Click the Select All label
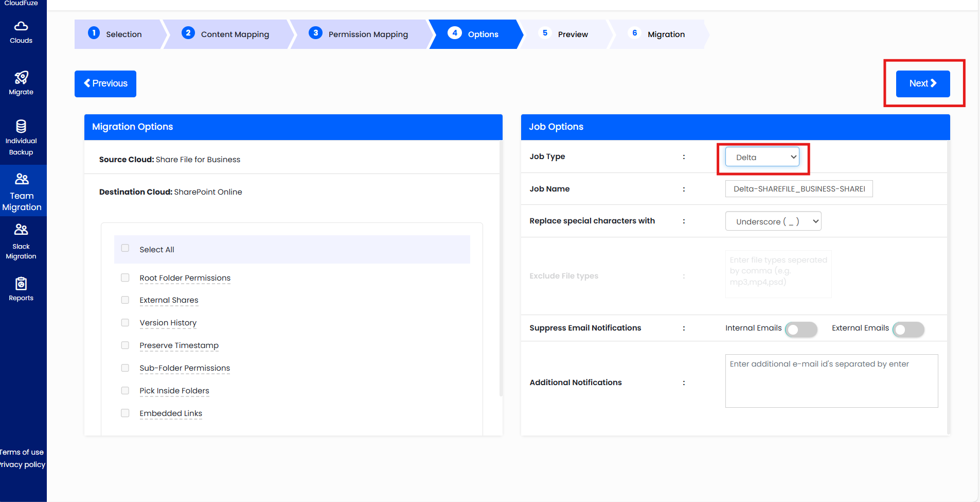The width and height of the screenshot is (980, 502). [157, 250]
